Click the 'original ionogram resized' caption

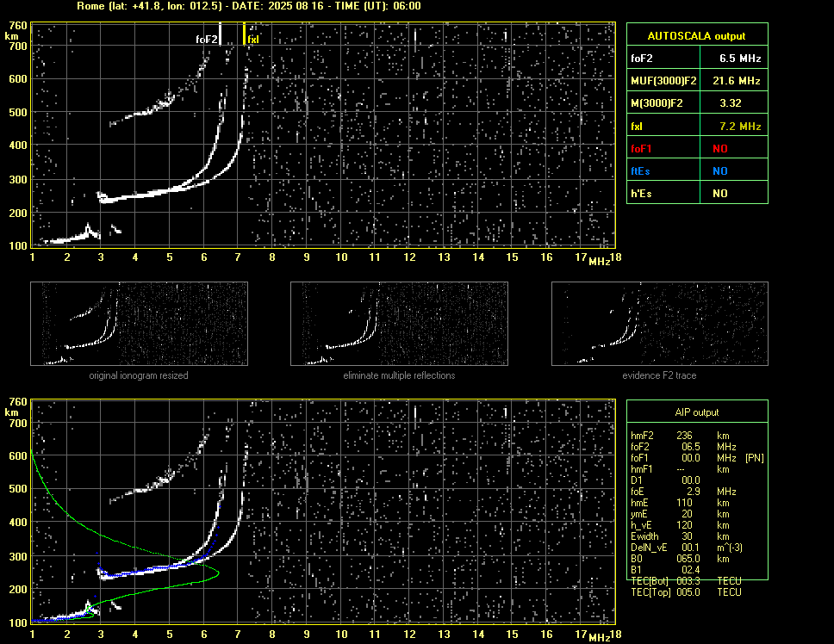click(x=139, y=375)
